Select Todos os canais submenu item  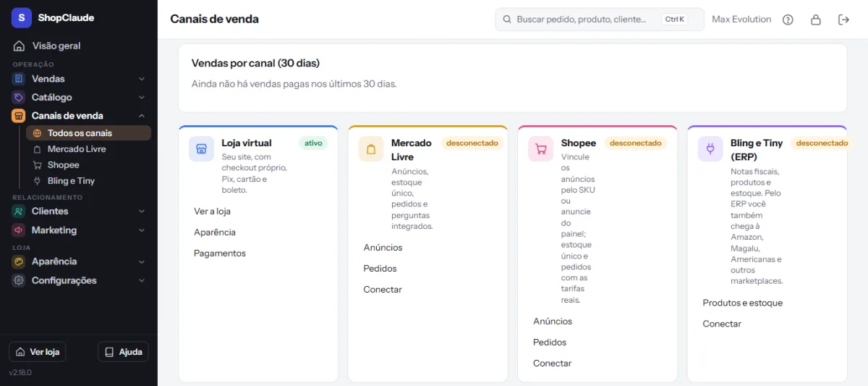click(x=88, y=133)
